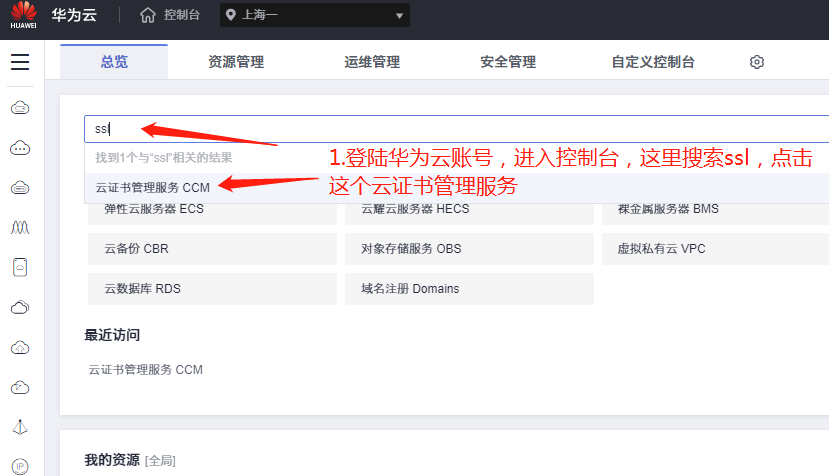Click the Huawei logo in header

(21, 16)
